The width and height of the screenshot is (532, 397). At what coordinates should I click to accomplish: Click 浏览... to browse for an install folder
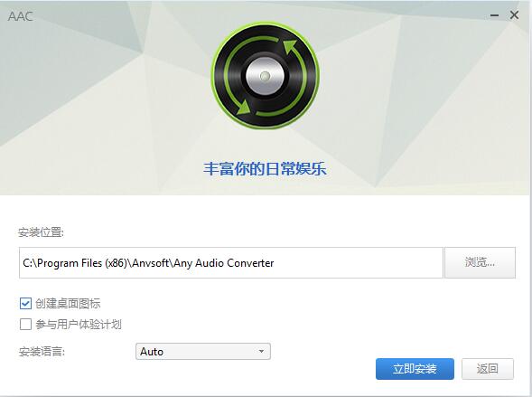click(480, 262)
